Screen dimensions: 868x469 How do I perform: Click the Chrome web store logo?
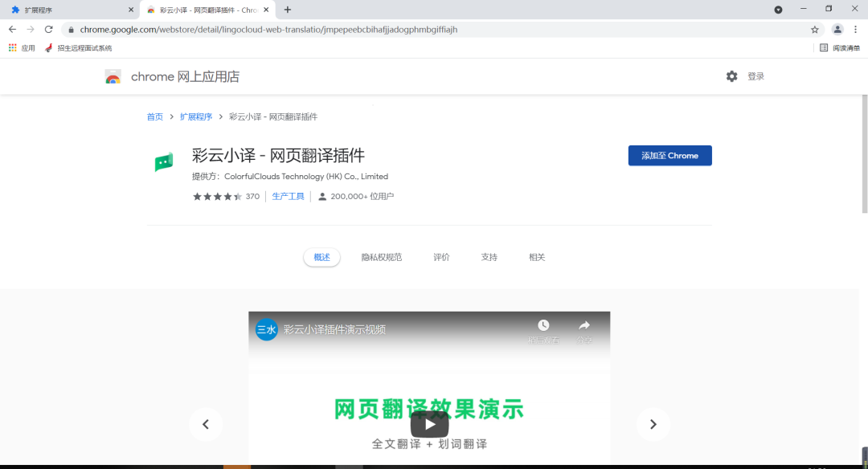113,77
